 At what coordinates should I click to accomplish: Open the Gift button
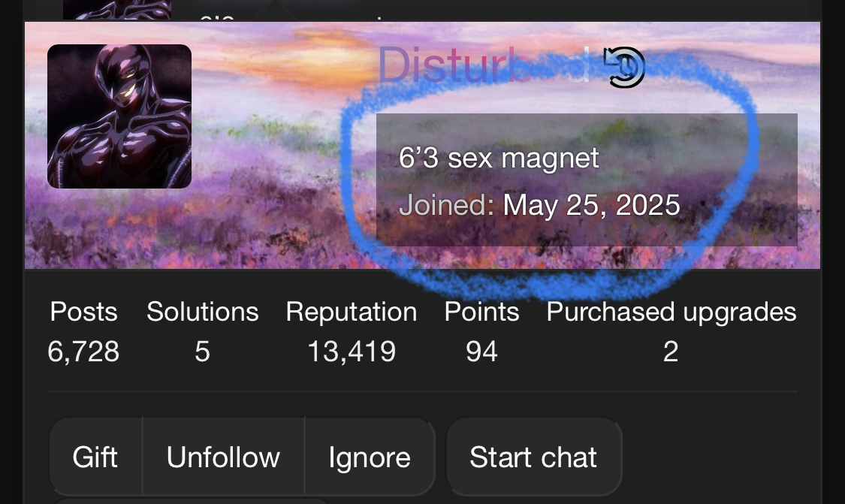coord(95,457)
